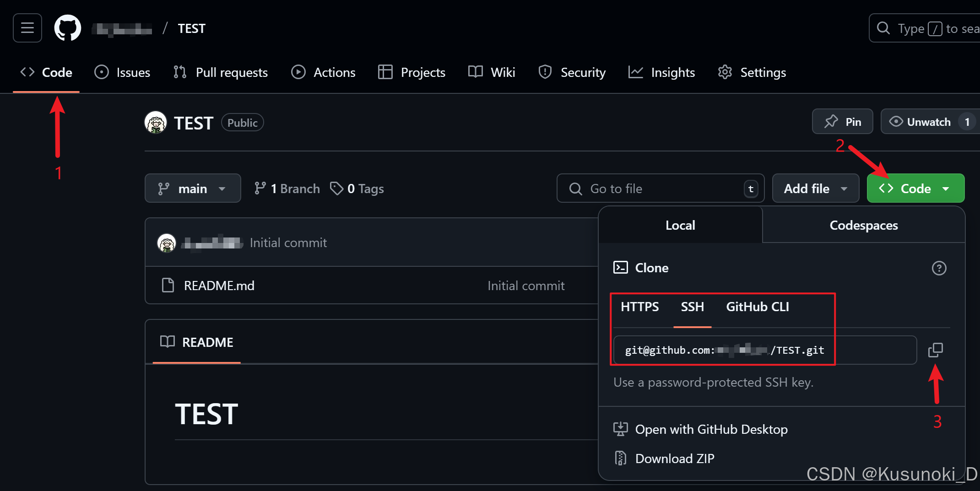The width and height of the screenshot is (980, 491).
Task: Open the Issues tab
Action: click(x=122, y=72)
